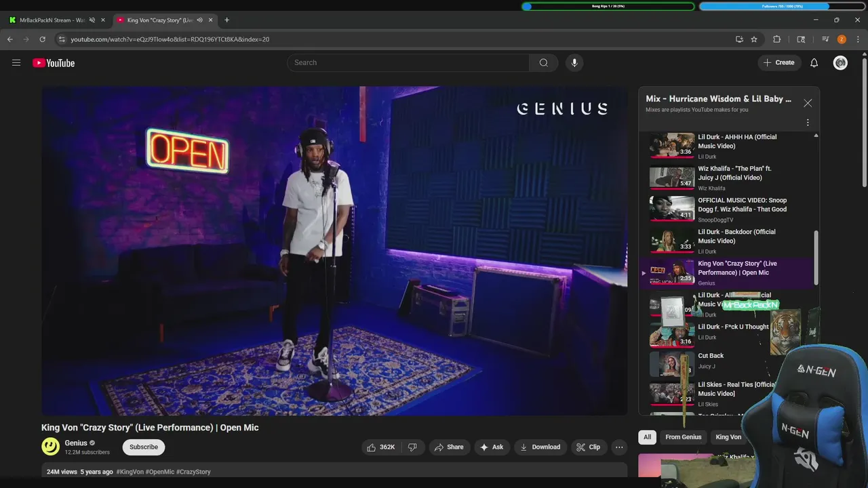Viewport: 868px width, 488px height.
Task: Play Cut Back by Juicy J
Action: click(727, 363)
